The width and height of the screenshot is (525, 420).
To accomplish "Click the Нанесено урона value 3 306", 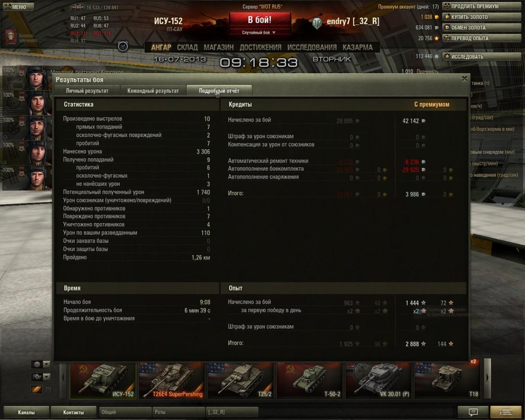I will click(203, 151).
